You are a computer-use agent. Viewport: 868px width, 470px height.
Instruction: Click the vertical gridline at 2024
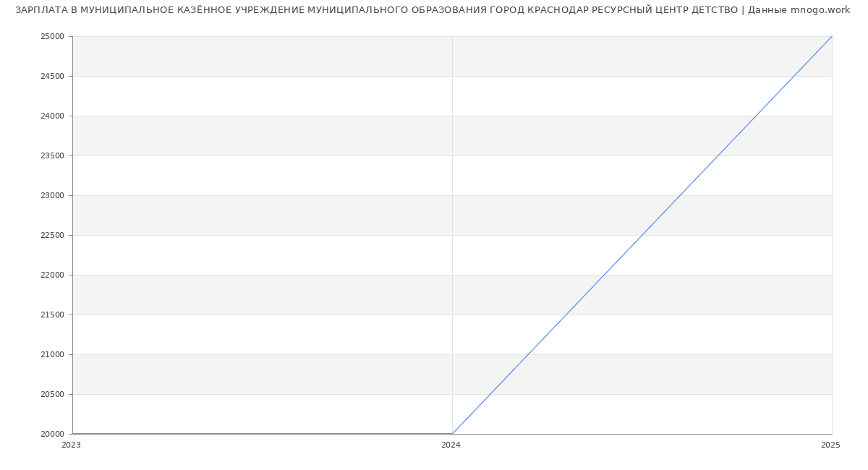pyautogui.click(x=452, y=217)
